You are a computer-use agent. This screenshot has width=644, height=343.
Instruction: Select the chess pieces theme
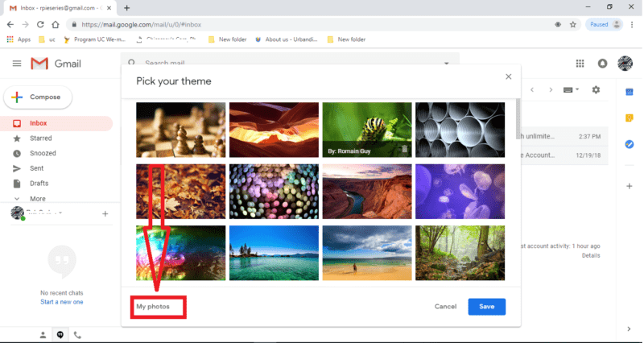[180, 130]
